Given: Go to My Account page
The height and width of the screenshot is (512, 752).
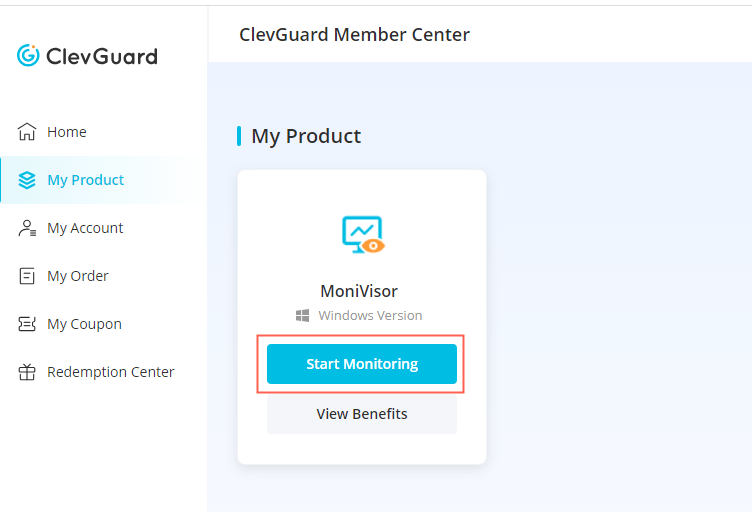Looking at the screenshot, I should click(104, 228).
